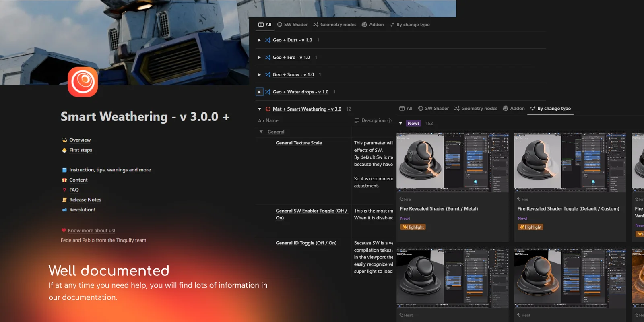Open SW Shader tab in gallery view

tap(433, 109)
